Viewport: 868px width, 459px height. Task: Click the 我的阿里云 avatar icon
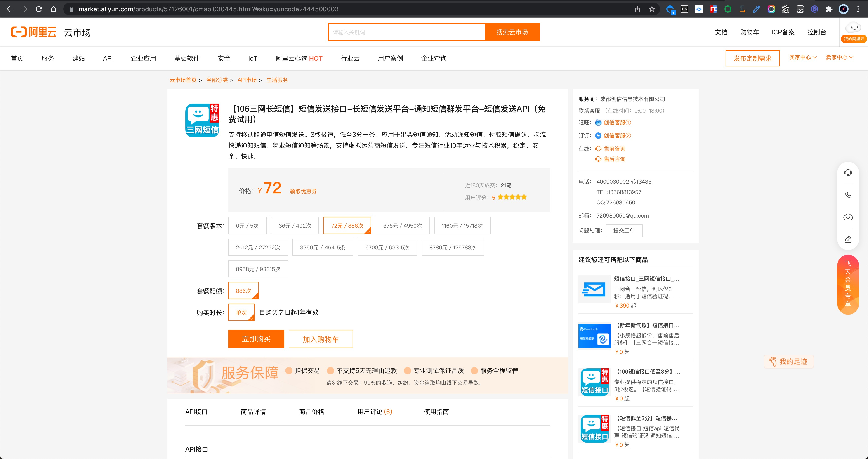(854, 32)
